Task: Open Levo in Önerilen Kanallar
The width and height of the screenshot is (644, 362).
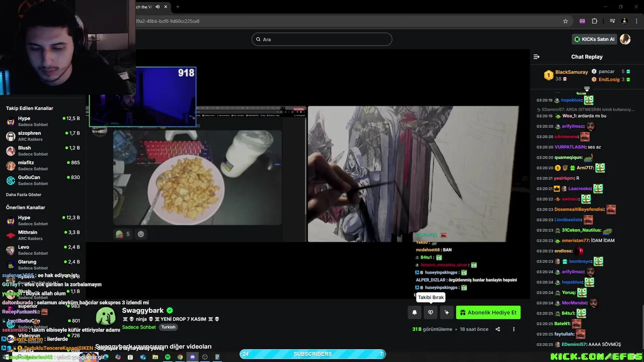Action: [43, 250]
